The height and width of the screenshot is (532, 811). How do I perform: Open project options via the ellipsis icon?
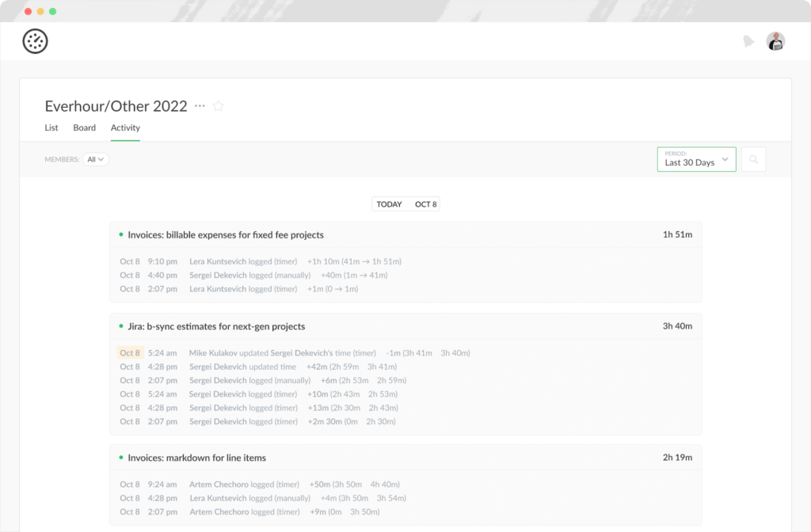click(199, 105)
